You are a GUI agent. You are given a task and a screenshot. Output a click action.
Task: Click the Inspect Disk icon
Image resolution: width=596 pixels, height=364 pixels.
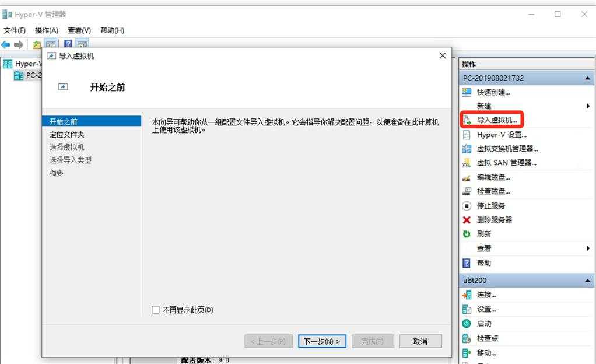(467, 191)
